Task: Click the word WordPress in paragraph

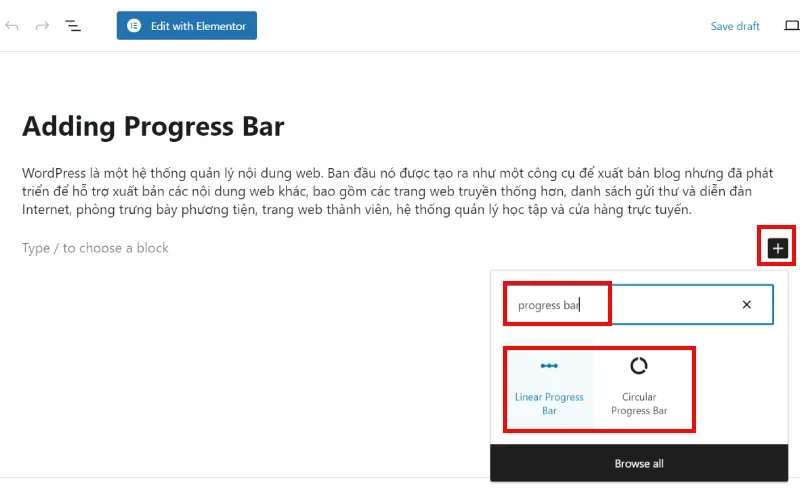Action: (54, 173)
